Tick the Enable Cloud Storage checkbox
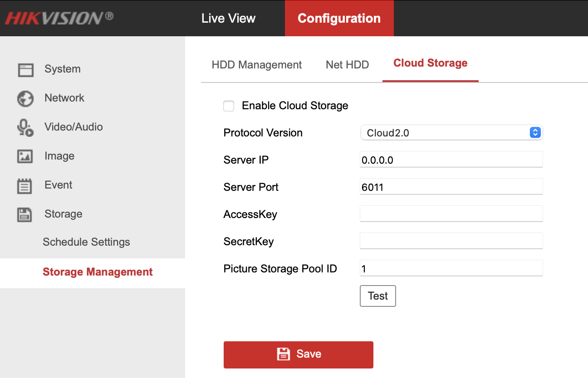 (229, 106)
